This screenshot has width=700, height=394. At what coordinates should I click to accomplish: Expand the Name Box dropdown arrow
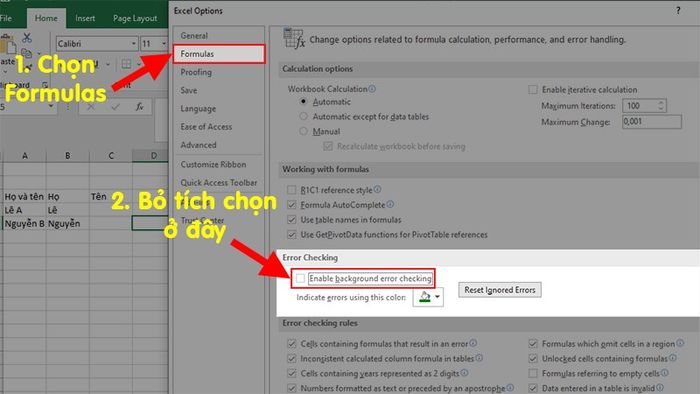51,106
